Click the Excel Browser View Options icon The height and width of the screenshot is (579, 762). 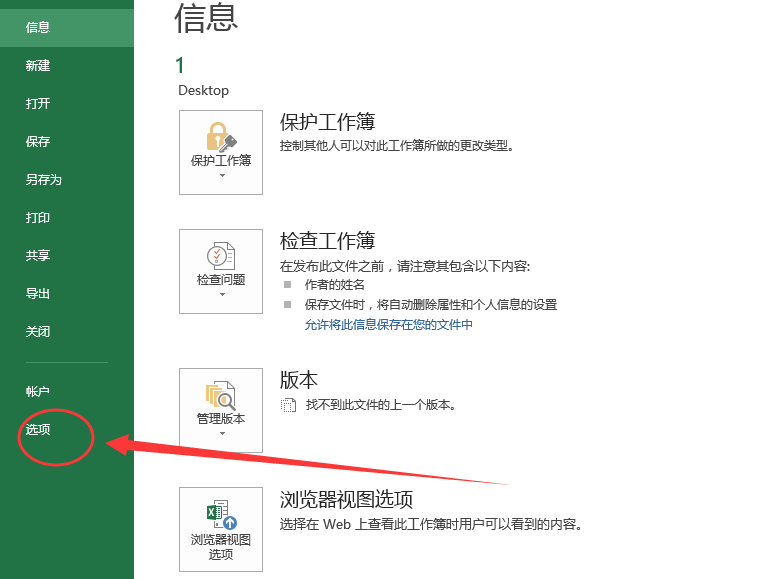pyautogui.click(x=221, y=515)
